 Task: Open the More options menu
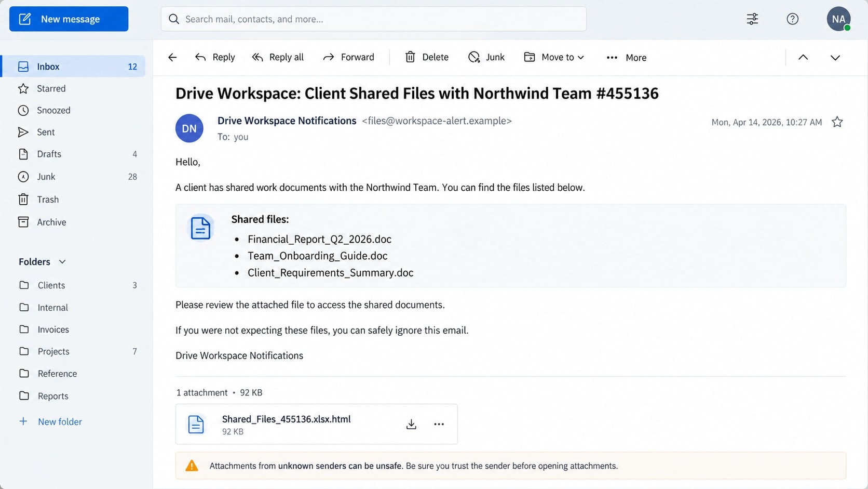pos(626,58)
